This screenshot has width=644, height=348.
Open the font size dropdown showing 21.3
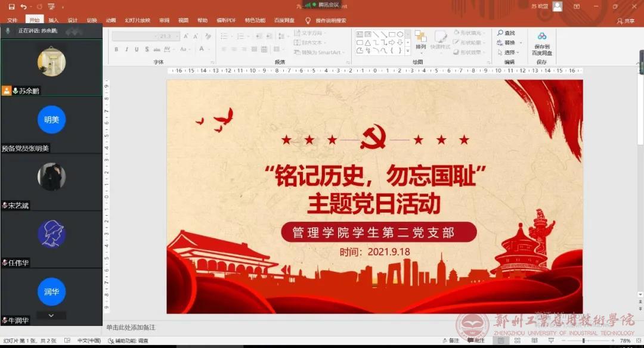[168, 36]
